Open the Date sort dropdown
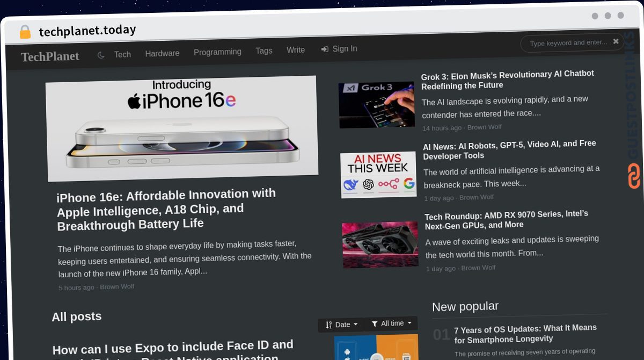This screenshot has width=644, height=360. click(x=341, y=325)
